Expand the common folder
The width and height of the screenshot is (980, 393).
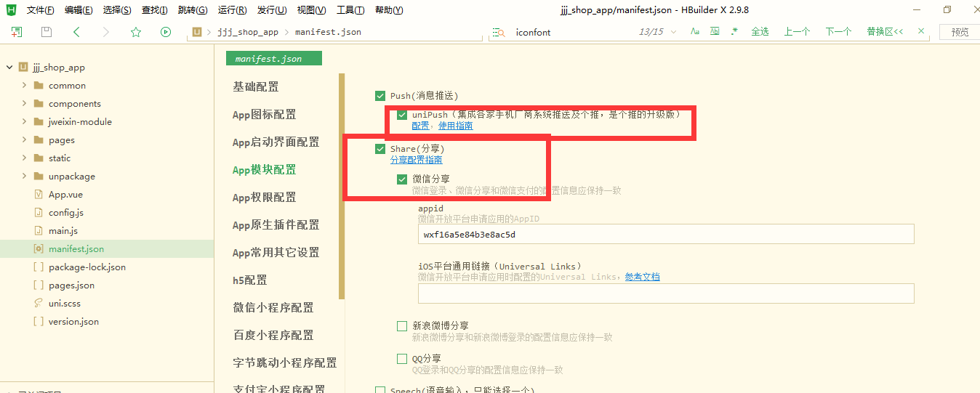coord(24,86)
